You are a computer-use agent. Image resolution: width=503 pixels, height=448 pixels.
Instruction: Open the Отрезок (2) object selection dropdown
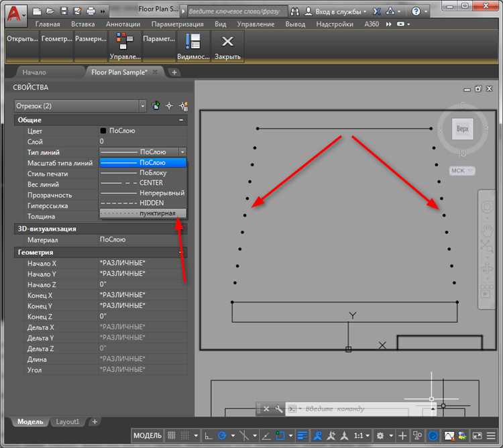(x=143, y=106)
